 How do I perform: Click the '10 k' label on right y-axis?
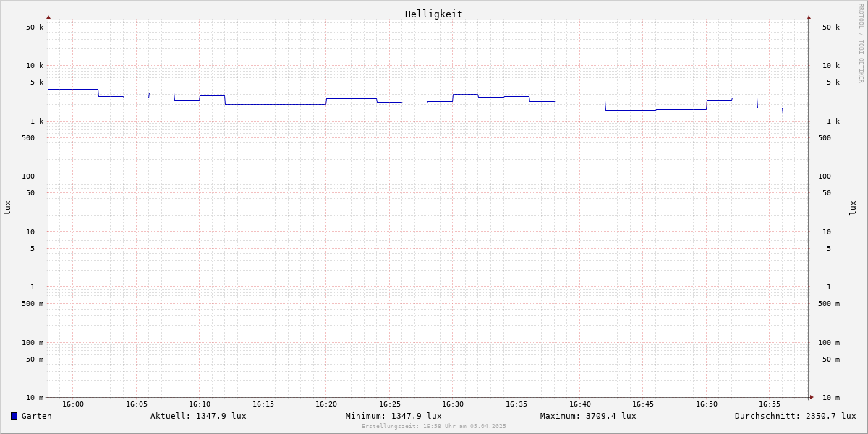[x=831, y=66]
